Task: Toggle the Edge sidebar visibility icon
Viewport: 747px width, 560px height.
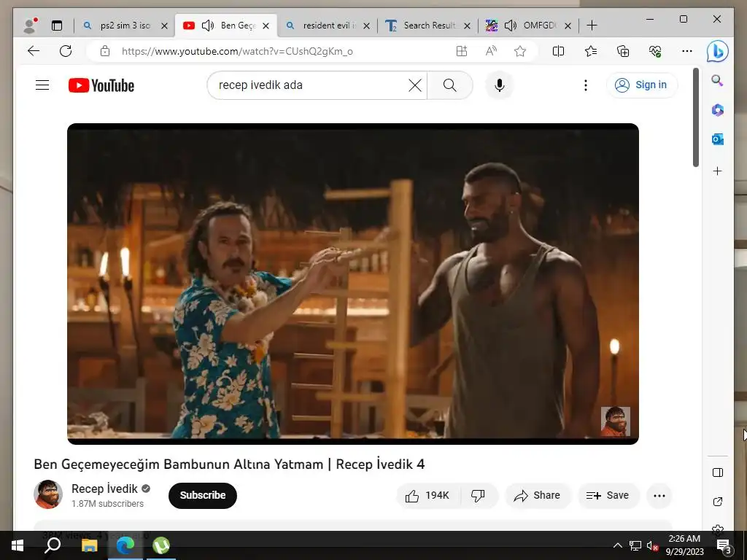Action: pyautogui.click(x=718, y=472)
